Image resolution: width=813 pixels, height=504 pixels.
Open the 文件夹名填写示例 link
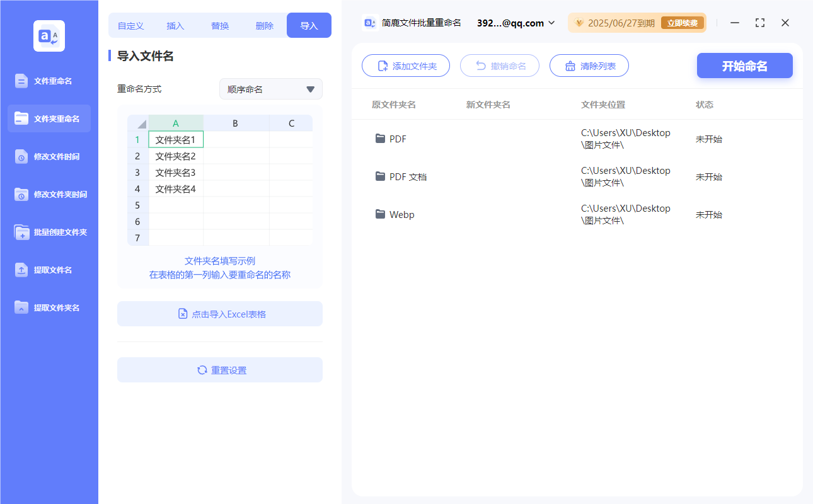[219, 261]
